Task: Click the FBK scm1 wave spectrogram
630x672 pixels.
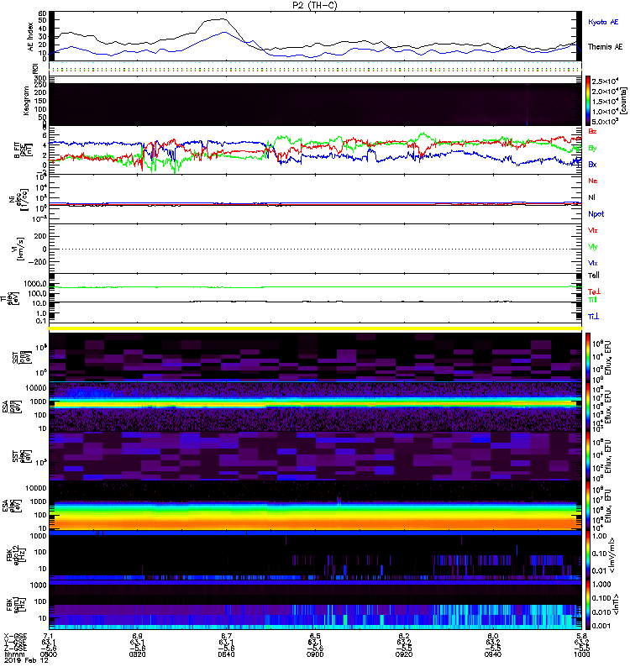Action: coord(315,605)
